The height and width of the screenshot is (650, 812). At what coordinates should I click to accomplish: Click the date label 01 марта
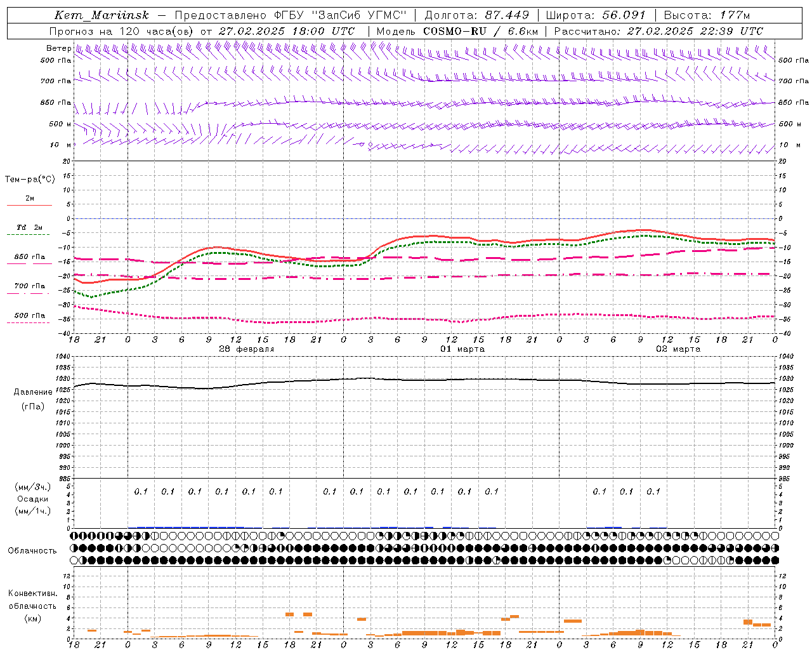pyautogui.click(x=462, y=349)
